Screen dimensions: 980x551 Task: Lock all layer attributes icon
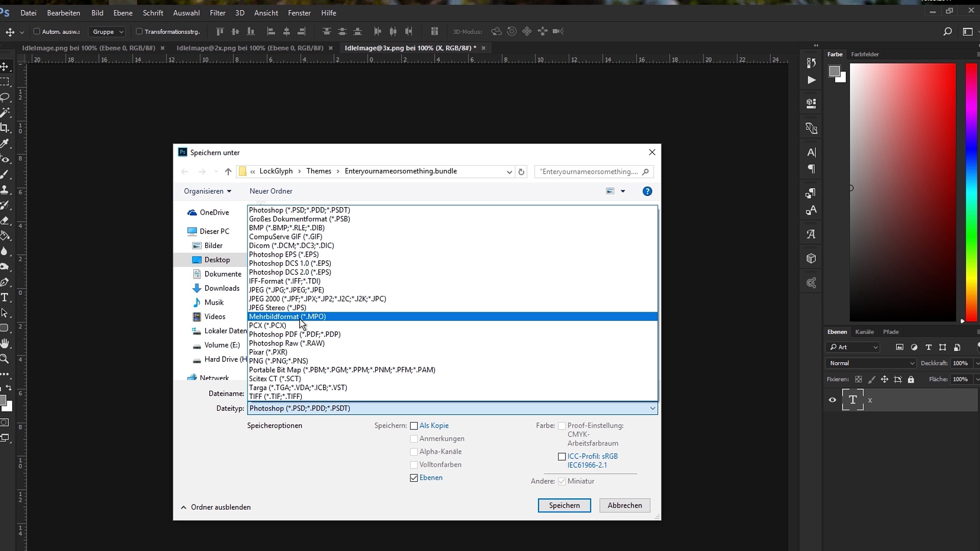coord(911,380)
